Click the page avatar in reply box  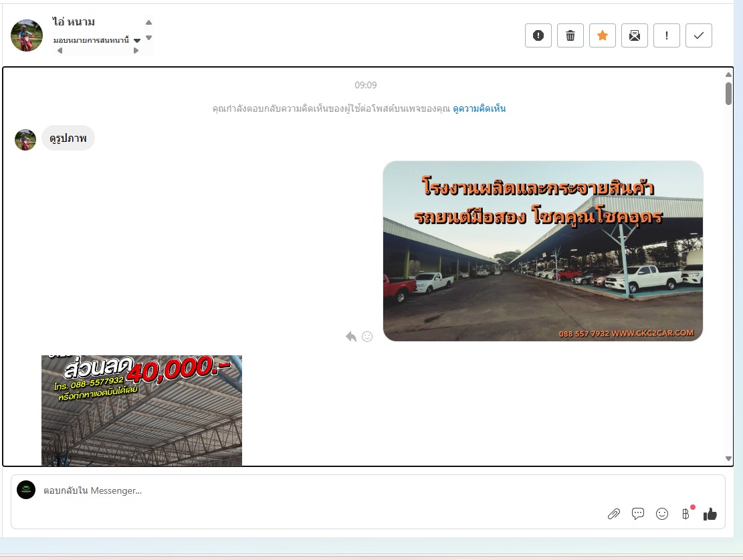[26, 490]
